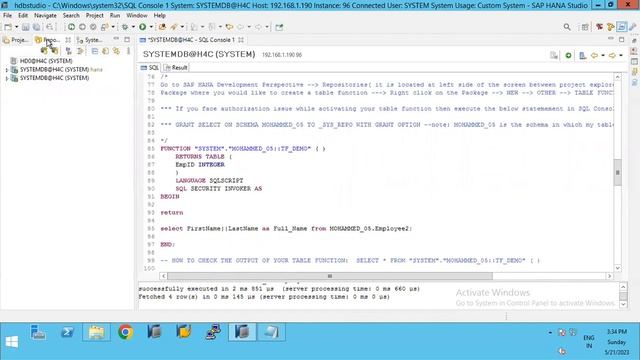Viewport: 640px width, 360px height.
Task: Open the Window menu
Action: (x=137, y=16)
